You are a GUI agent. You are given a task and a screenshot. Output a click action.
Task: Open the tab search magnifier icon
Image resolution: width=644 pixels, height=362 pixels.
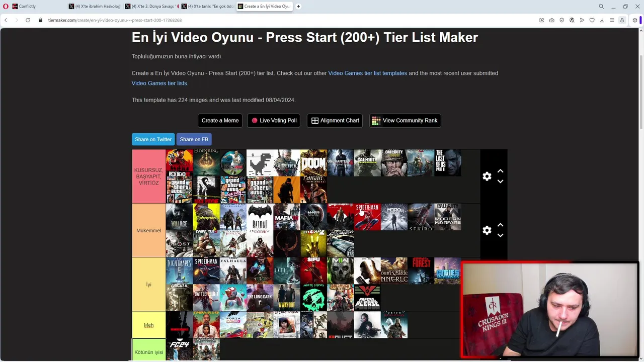(x=601, y=7)
